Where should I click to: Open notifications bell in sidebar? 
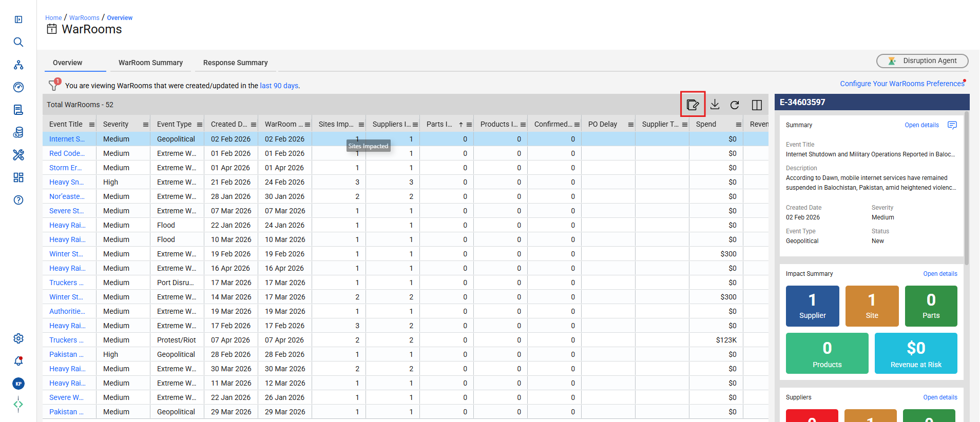coord(18,361)
